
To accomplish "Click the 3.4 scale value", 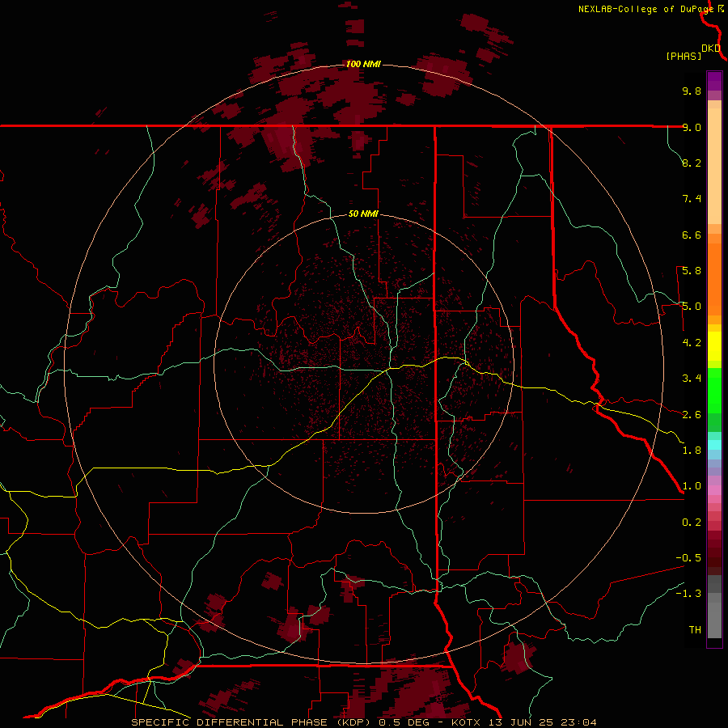I will (692, 379).
